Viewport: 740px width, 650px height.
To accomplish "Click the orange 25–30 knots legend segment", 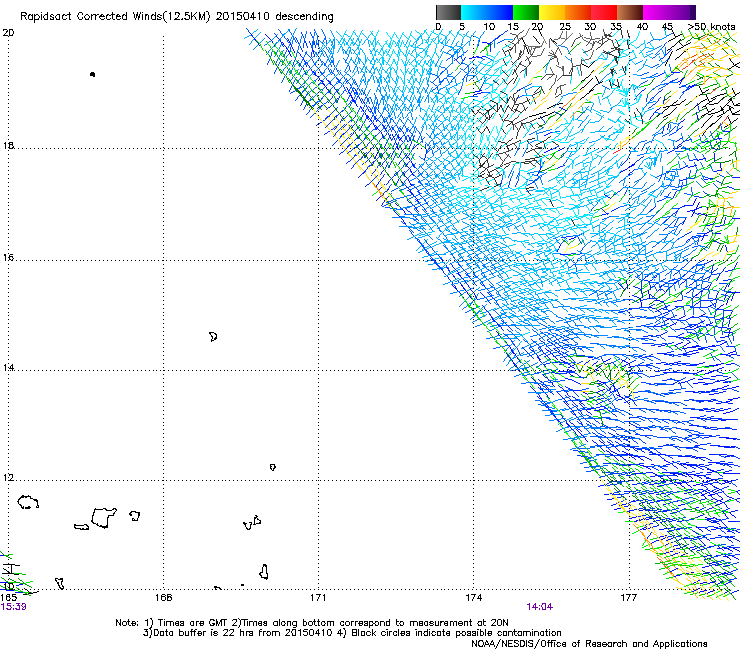I will [578, 12].
